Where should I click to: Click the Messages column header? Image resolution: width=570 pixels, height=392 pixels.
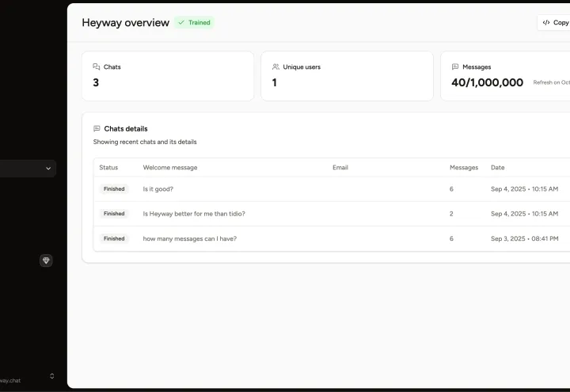(x=464, y=167)
